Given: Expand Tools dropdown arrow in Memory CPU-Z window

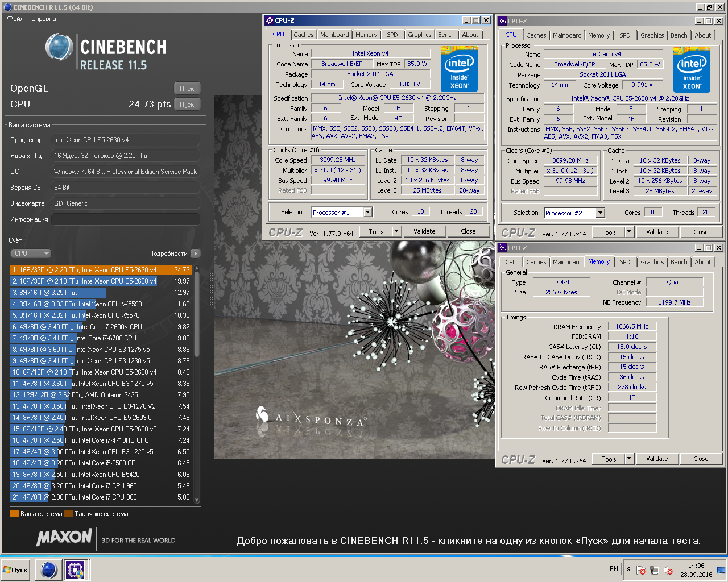Looking at the screenshot, I should (x=629, y=459).
